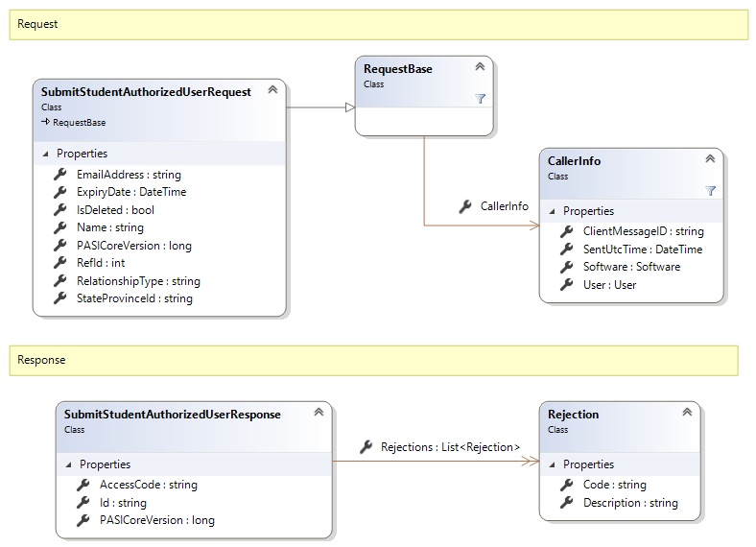
Task: Select the PASICoreVersion property in response class
Action: 156,520
